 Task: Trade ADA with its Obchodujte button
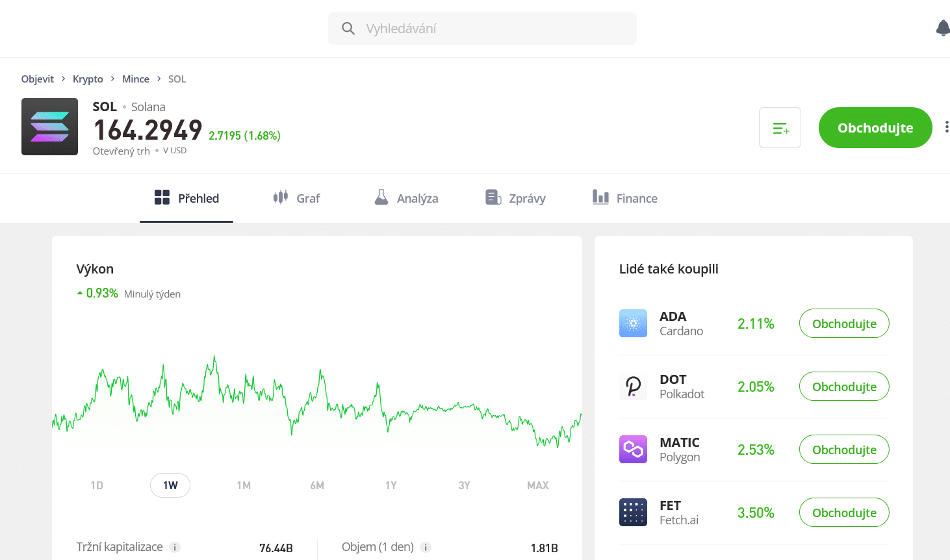tap(844, 324)
